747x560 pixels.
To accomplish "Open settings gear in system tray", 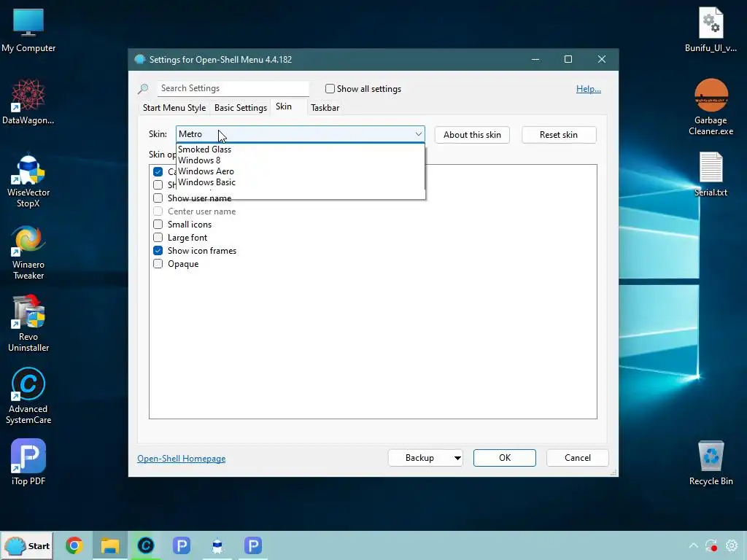I will coord(731,545).
